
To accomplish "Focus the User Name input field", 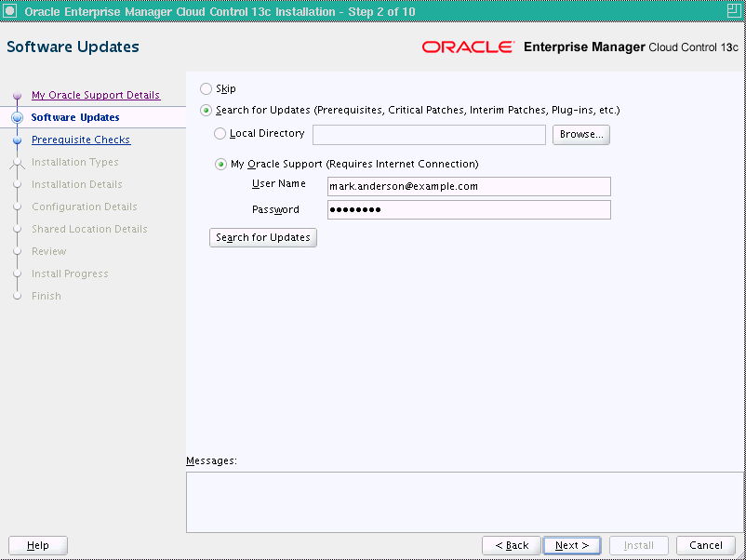I will pos(469,186).
